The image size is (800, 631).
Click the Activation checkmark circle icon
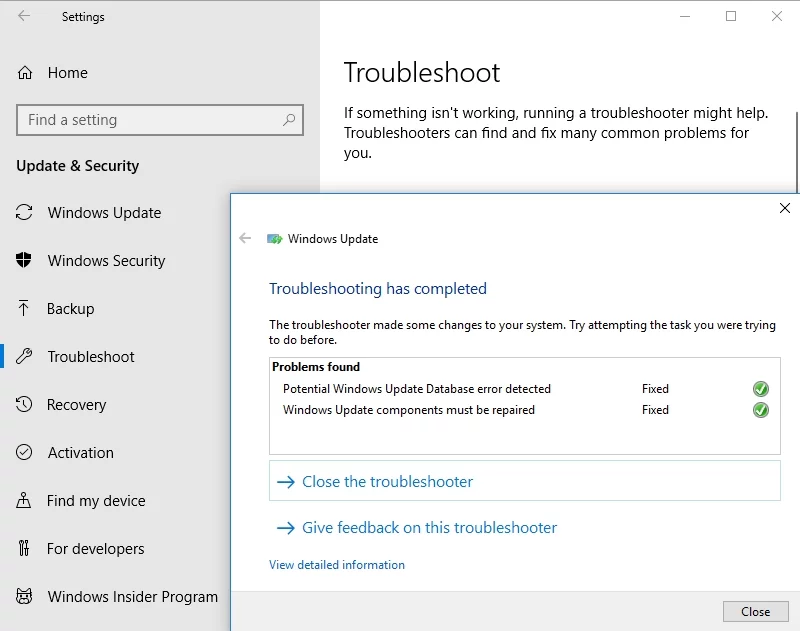25,453
